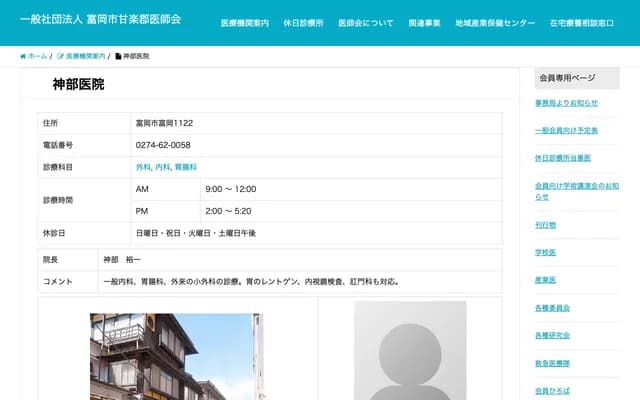Open 各種研究会 in the sidebar
Screen dimensions: 640x400
click(552, 336)
